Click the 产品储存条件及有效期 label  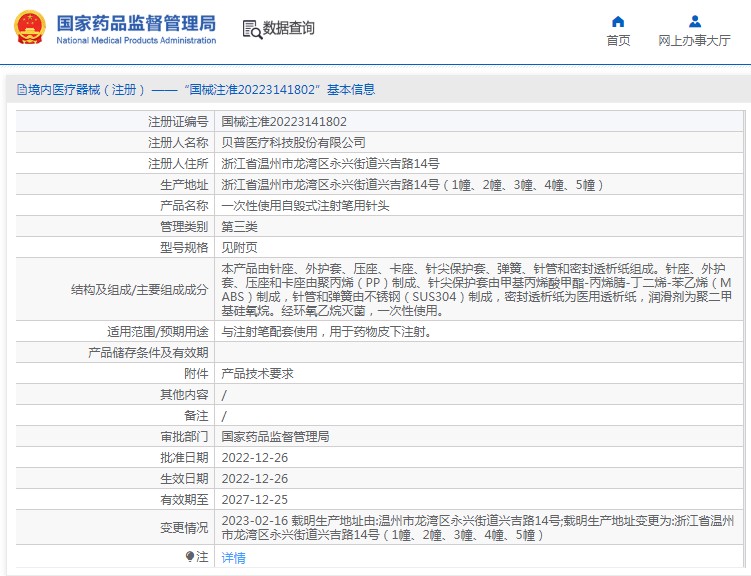148,353
